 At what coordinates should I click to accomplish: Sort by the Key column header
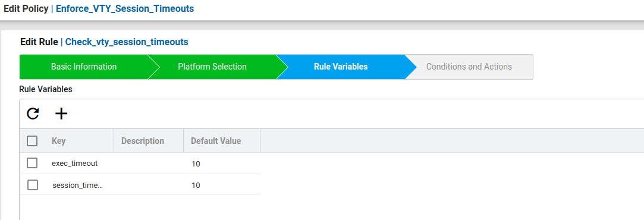coord(59,141)
